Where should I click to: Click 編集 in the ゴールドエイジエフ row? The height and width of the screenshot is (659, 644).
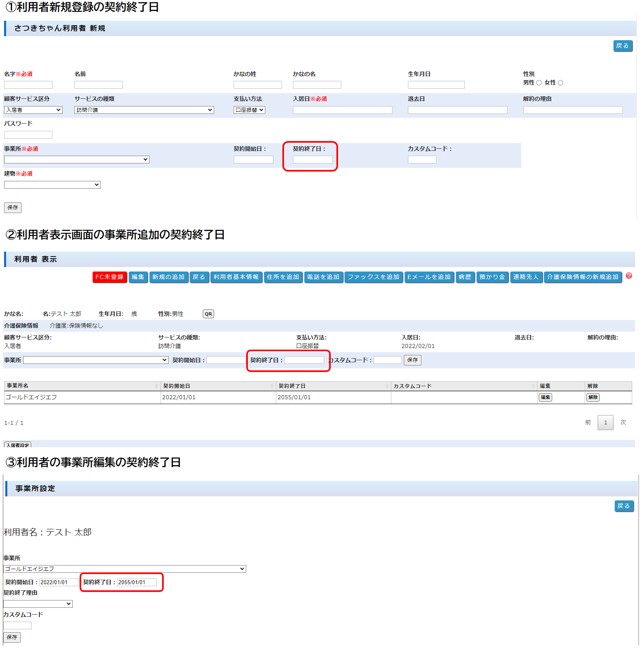coord(545,398)
